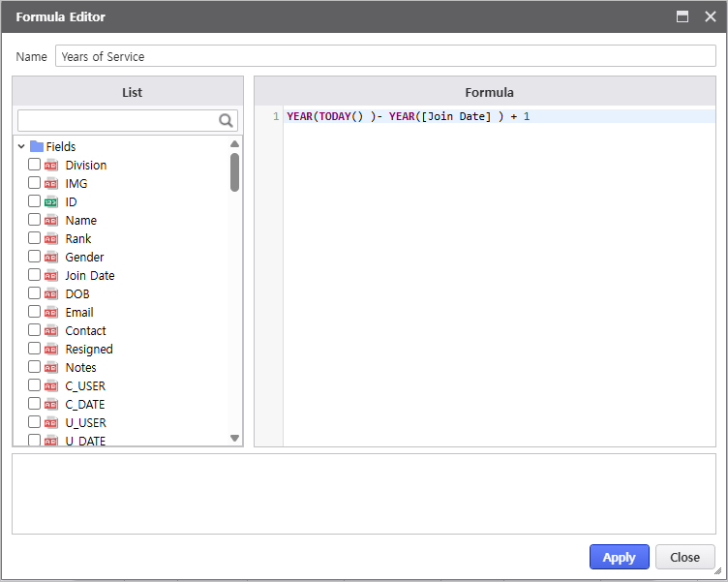Click the text type icon beside Email

click(51, 313)
